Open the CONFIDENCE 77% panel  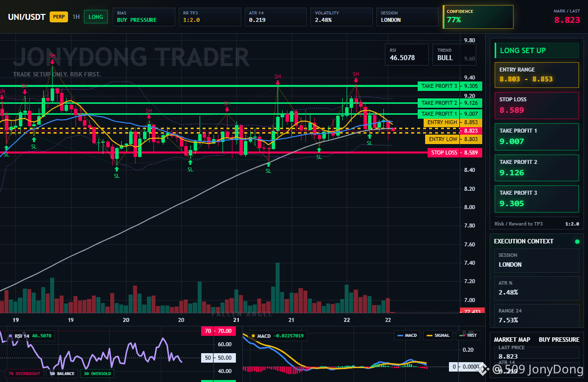click(x=478, y=16)
